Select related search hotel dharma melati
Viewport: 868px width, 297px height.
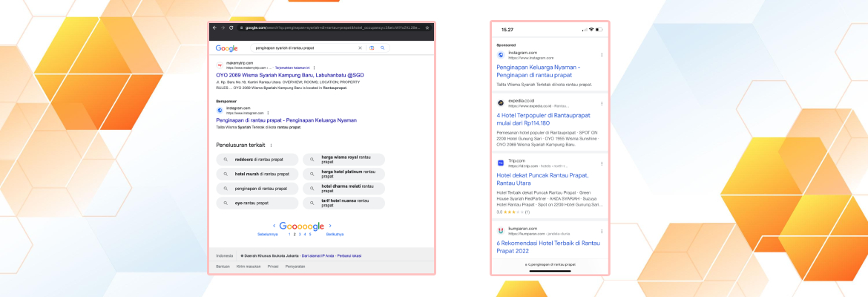click(x=343, y=189)
